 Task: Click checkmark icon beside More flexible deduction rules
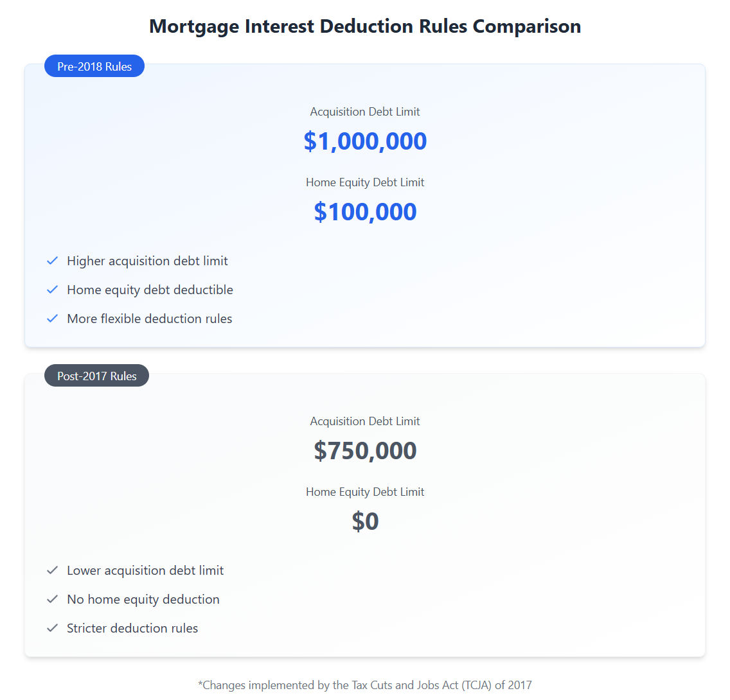(x=53, y=319)
